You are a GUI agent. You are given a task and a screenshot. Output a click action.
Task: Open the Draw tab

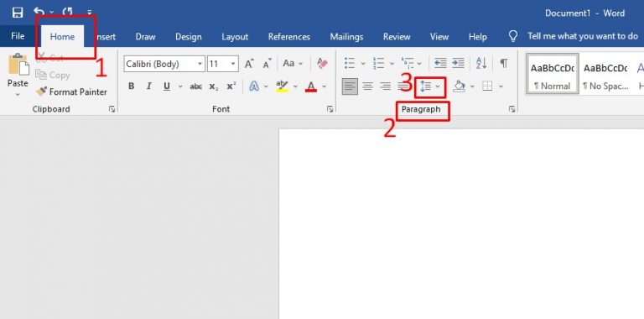pos(145,37)
